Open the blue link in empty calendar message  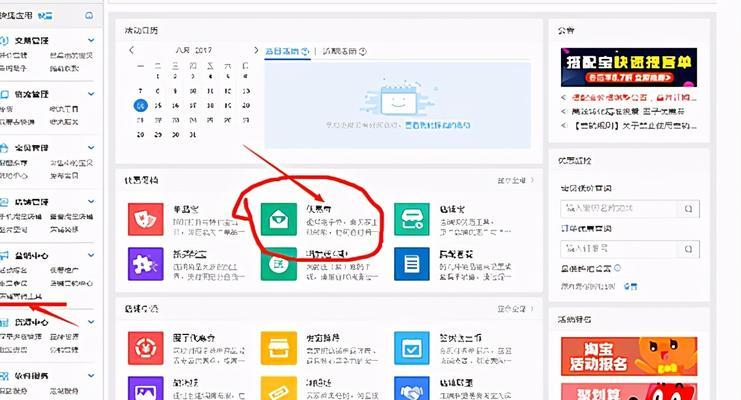[438, 125]
